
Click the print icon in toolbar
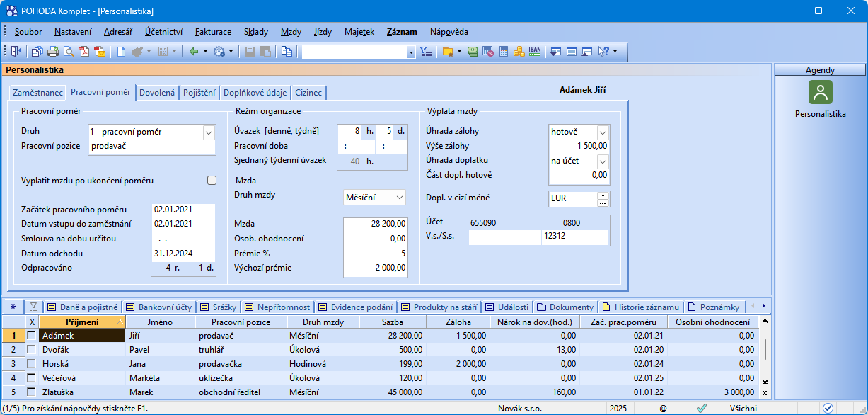(x=54, y=52)
